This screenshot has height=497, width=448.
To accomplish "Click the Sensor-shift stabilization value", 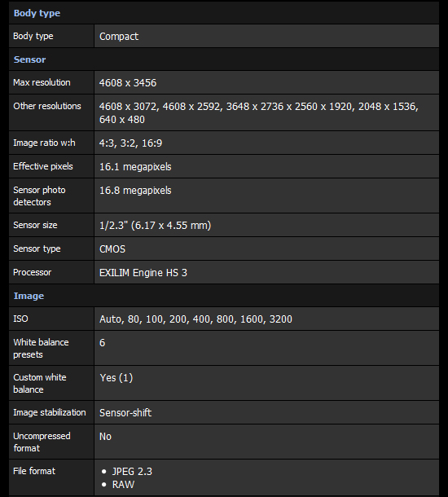I will click(125, 413).
